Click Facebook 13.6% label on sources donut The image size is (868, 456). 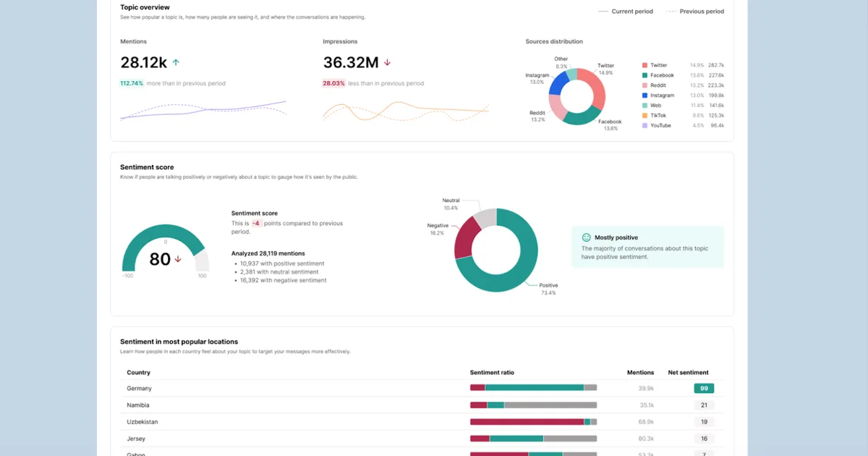[x=610, y=124]
